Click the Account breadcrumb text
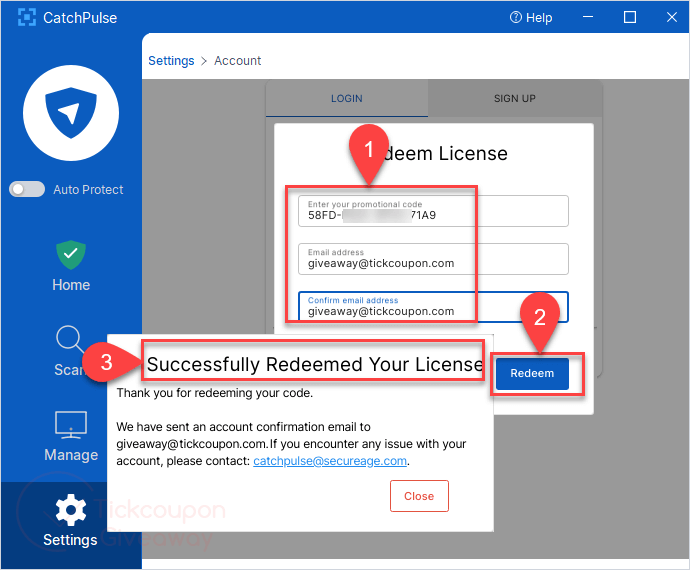 (238, 61)
